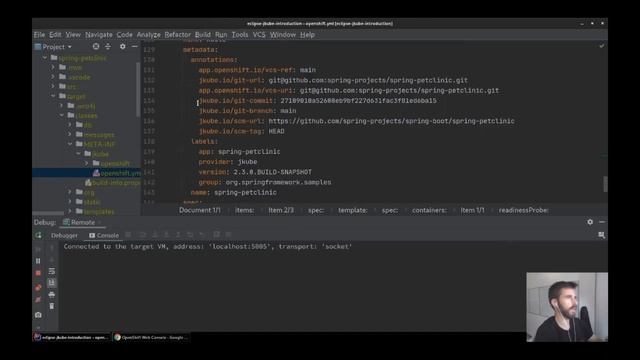Image resolution: width=640 pixels, height=360 pixels.
Task: Click the editor vertical scrollbar thumb
Action: (605, 184)
